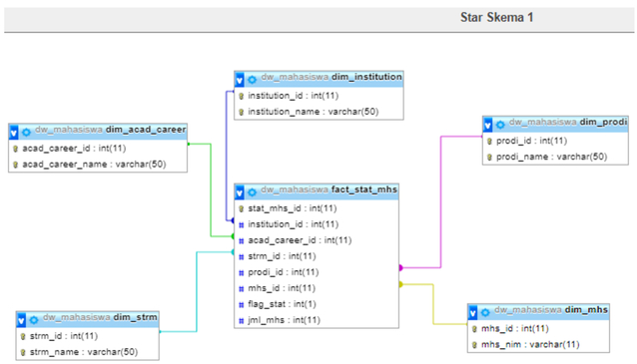Select prodi_name : varchar(50) column
This screenshot has width=637, height=364.
pyautogui.click(x=552, y=157)
